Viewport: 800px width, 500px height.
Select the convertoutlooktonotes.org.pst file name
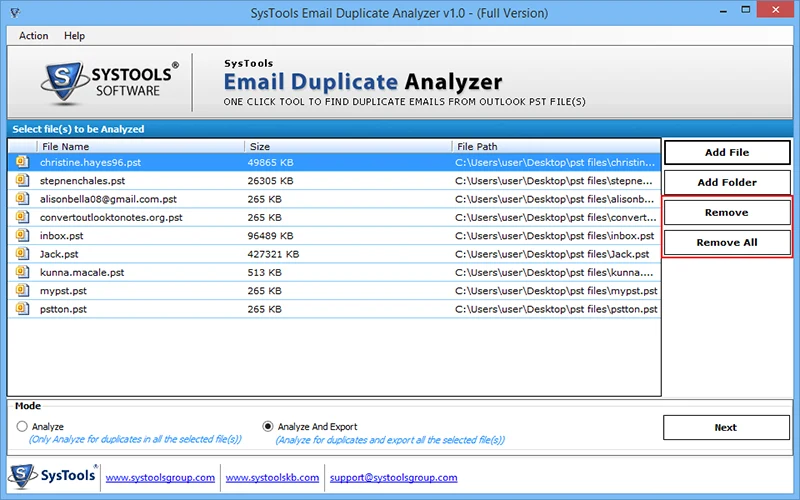coord(111,218)
